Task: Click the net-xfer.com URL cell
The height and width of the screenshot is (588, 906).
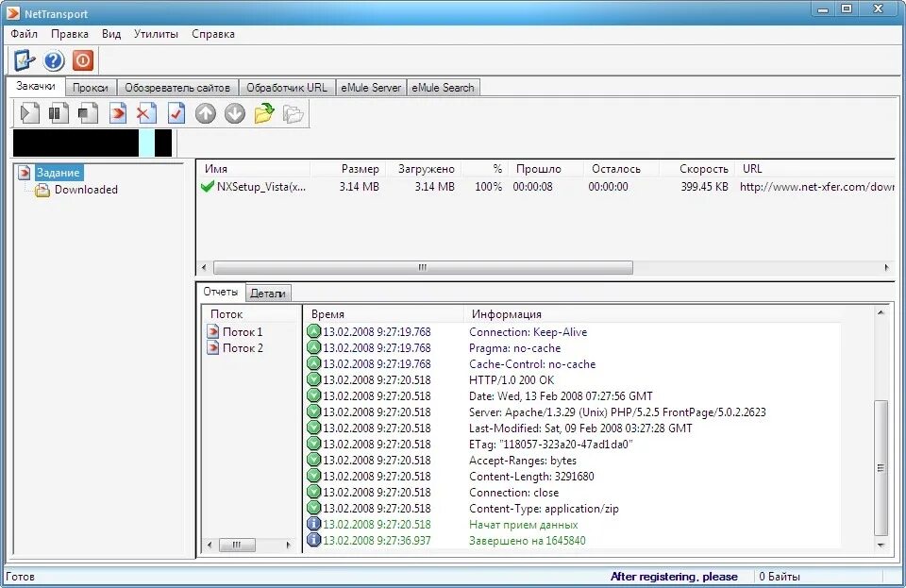Action: [816, 187]
